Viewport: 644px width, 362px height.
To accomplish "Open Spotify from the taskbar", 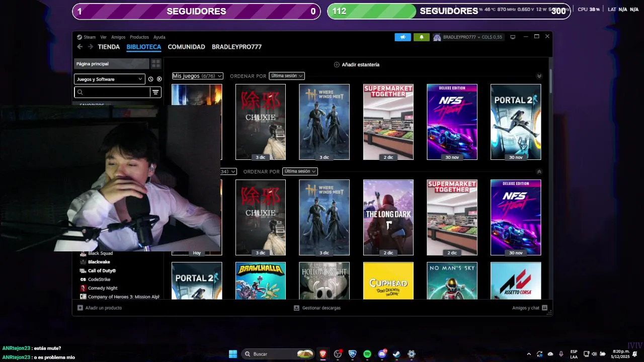I will click(367, 354).
